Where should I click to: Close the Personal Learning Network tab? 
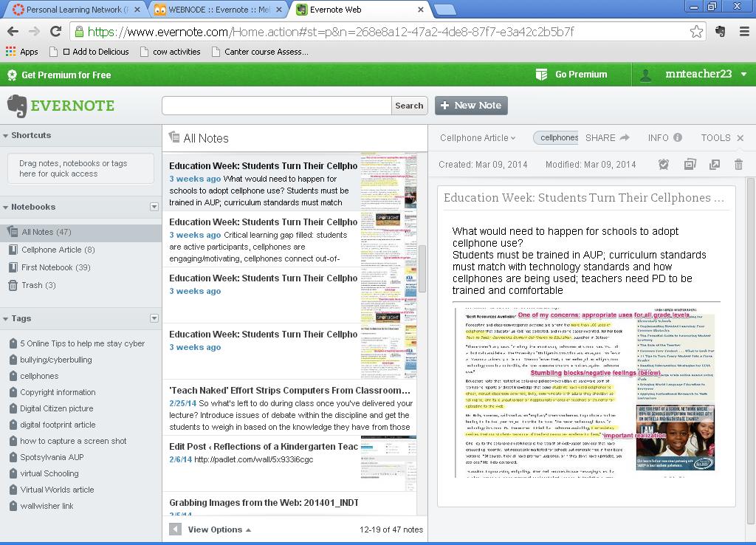137,10
